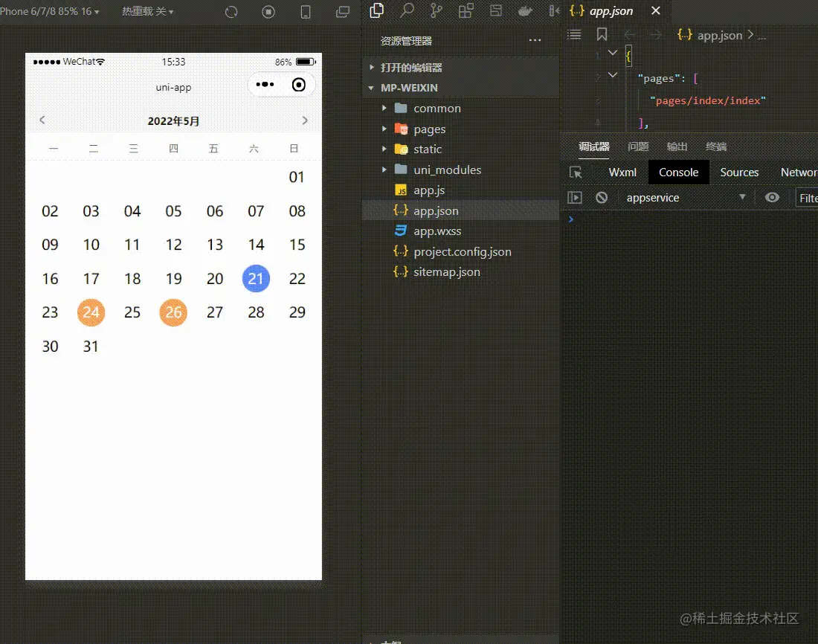Screen dimensions: 818x644
Task: Click the console Filter input field
Action: (807, 198)
